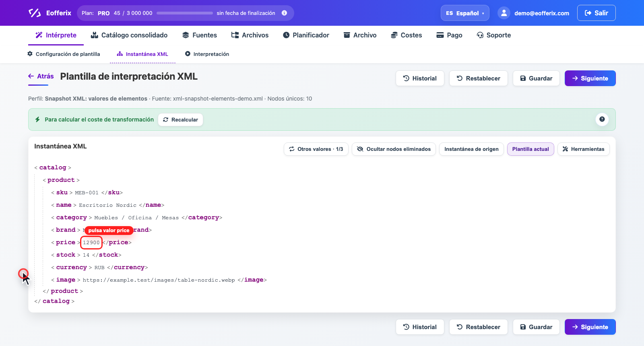Open bottom Historial button
This screenshot has width=644, height=346.
pyautogui.click(x=420, y=327)
